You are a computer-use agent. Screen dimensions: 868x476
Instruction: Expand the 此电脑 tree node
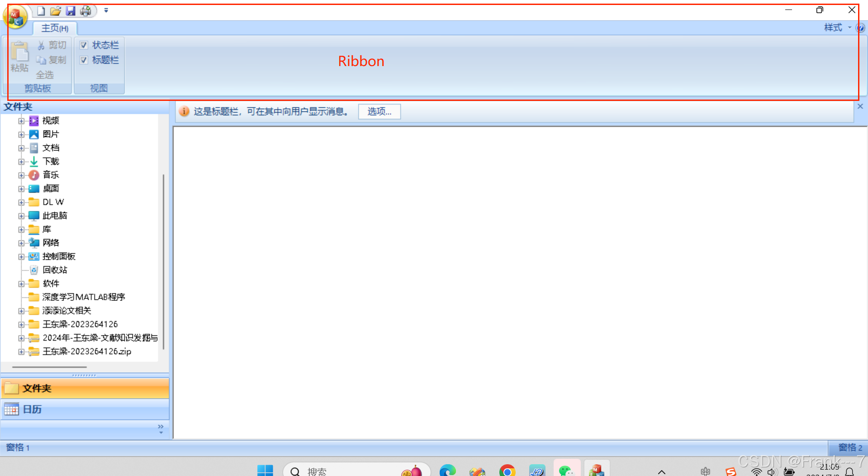21,216
